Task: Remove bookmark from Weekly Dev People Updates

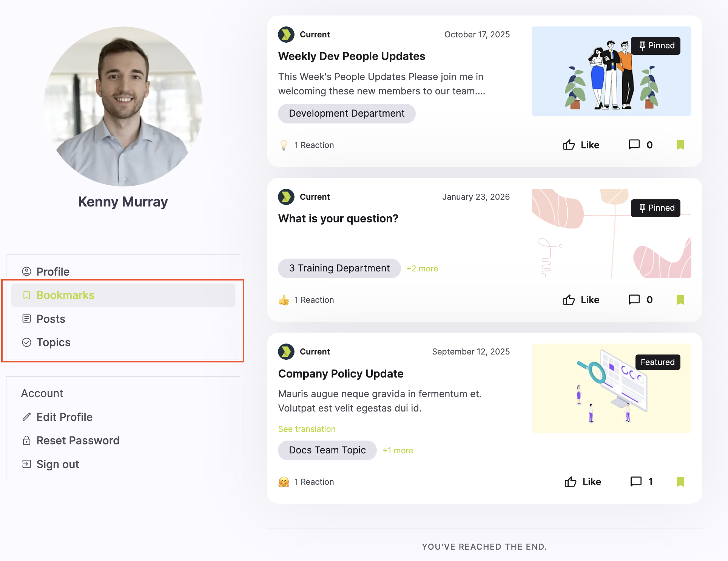Action: (x=680, y=145)
